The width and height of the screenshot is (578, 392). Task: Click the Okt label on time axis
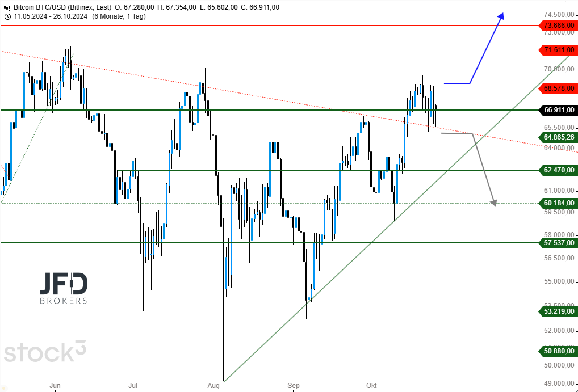point(371,386)
